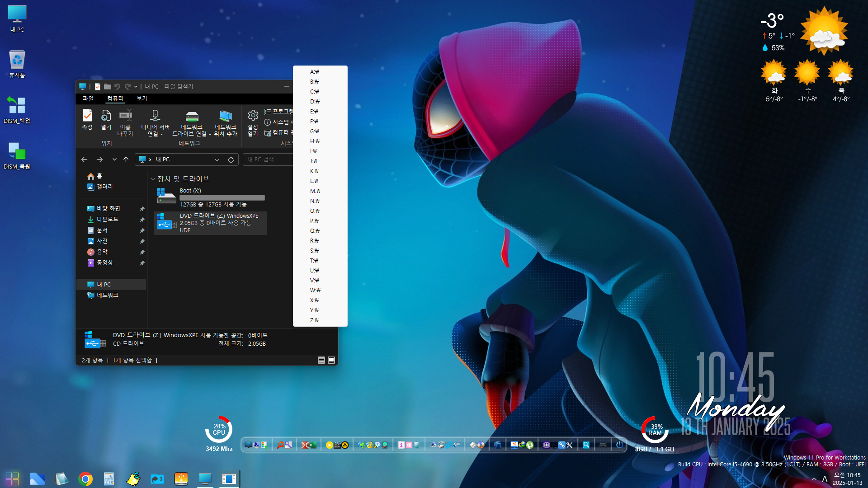This screenshot has height=488, width=868.
Task: Open the orange USB drive taskbar icon
Action: point(181,479)
